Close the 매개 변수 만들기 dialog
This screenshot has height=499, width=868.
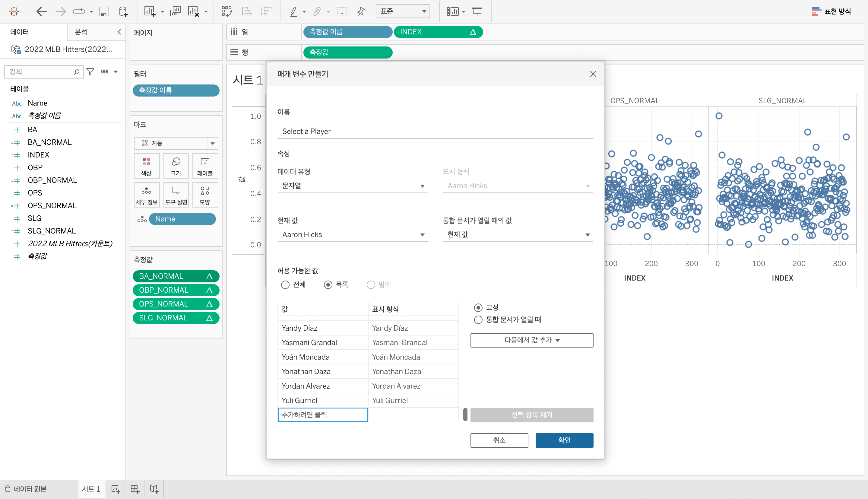click(593, 74)
